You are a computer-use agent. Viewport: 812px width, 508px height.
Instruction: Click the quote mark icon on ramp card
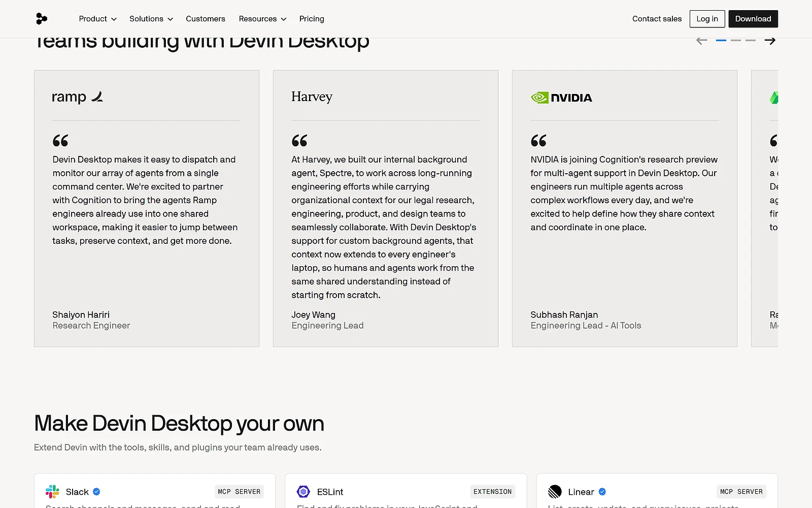[60, 140]
